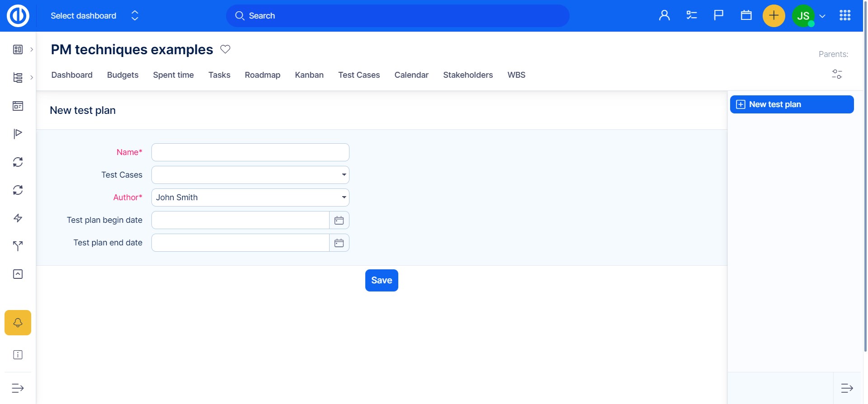Click the lightning bolt sidebar icon
The width and height of the screenshot is (868, 404).
pos(18,218)
